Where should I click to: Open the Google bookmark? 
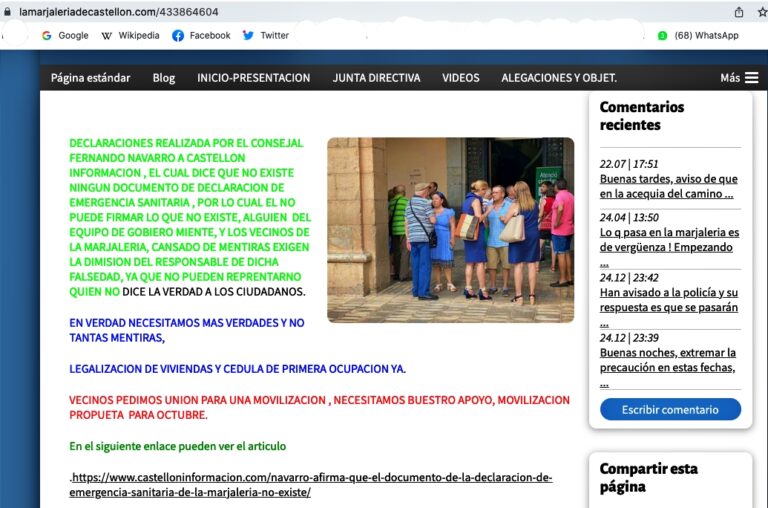click(65, 35)
